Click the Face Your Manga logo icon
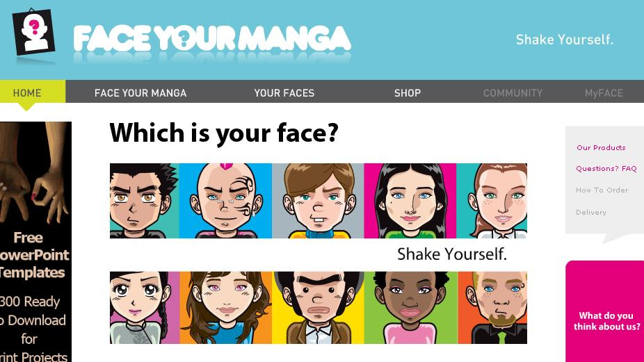Viewport: 644px width, 362px height. [x=33, y=32]
